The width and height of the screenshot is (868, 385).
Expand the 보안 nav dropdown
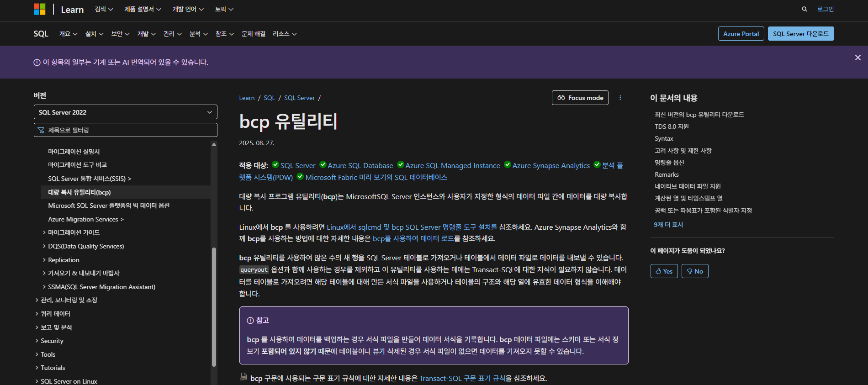click(120, 34)
